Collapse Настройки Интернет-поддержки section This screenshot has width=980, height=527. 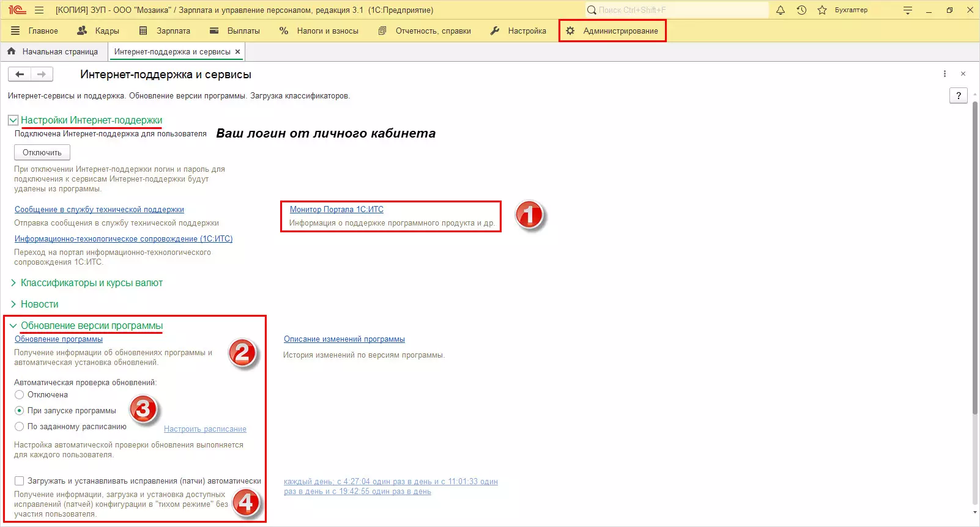13,120
